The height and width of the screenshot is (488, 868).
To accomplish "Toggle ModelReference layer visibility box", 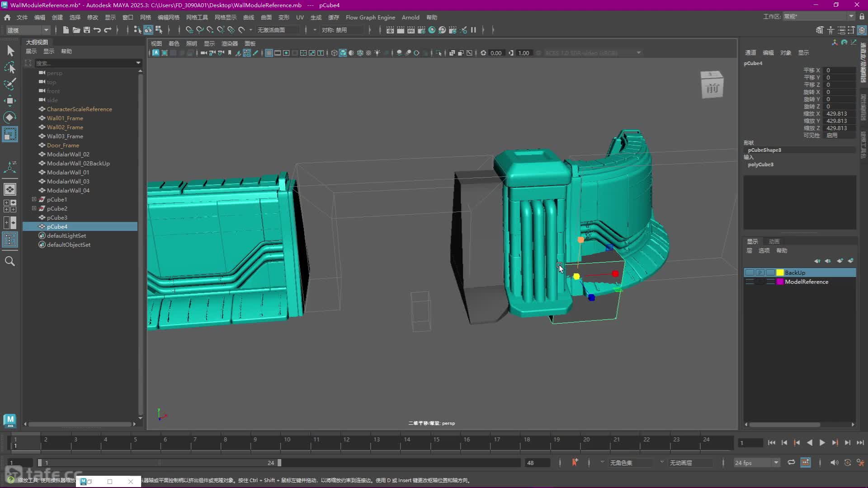I will (750, 282).
